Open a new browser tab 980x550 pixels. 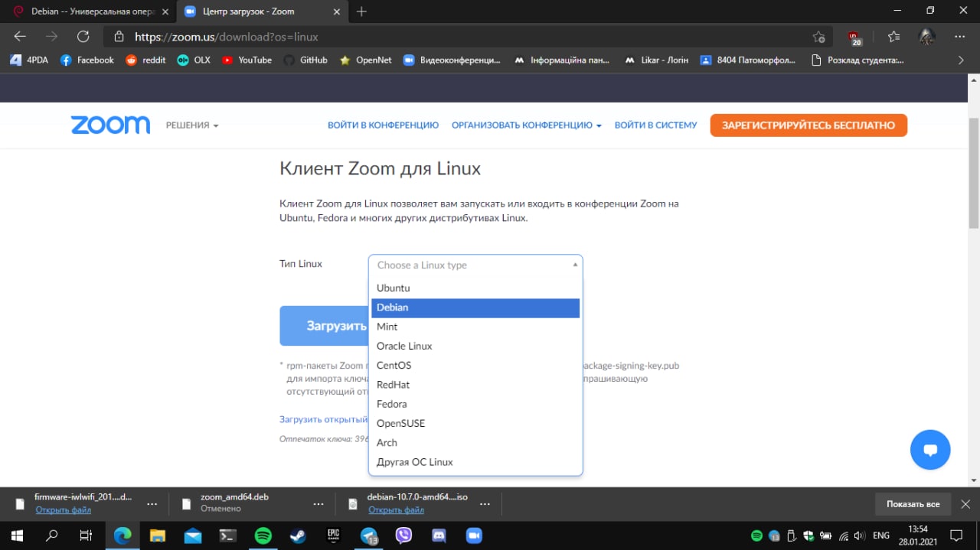(361, 11)
